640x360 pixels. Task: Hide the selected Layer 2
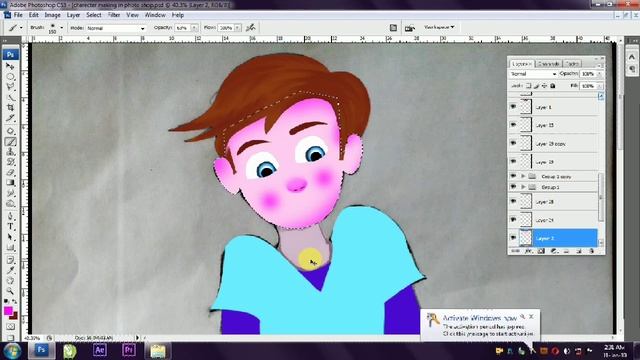pos(513,238)
